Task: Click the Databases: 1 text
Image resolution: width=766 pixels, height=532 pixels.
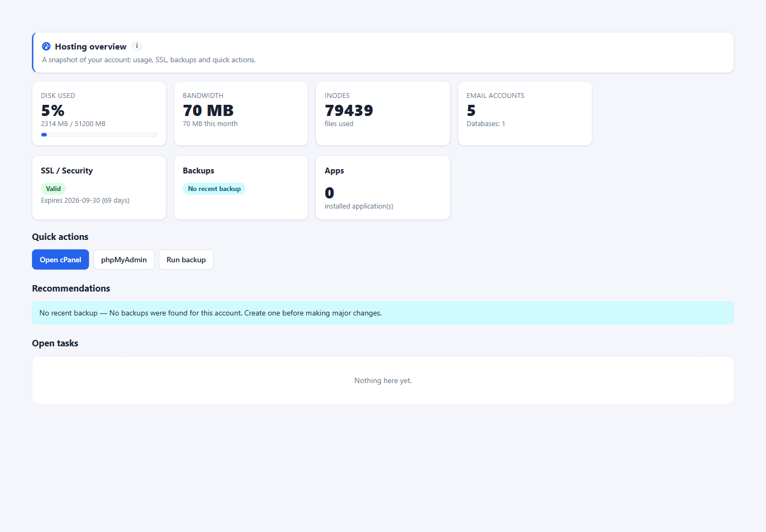Action: pyautogui.click(x=486, y=124)
